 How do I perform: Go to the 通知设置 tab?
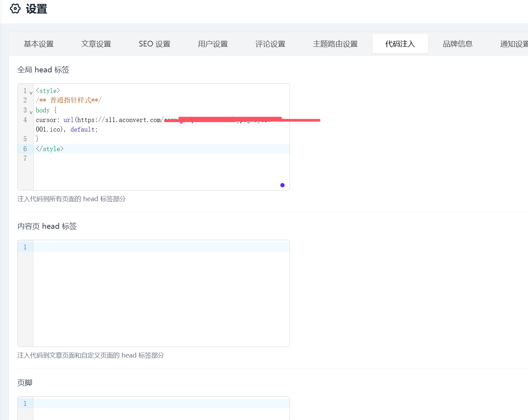coord(514,44)
